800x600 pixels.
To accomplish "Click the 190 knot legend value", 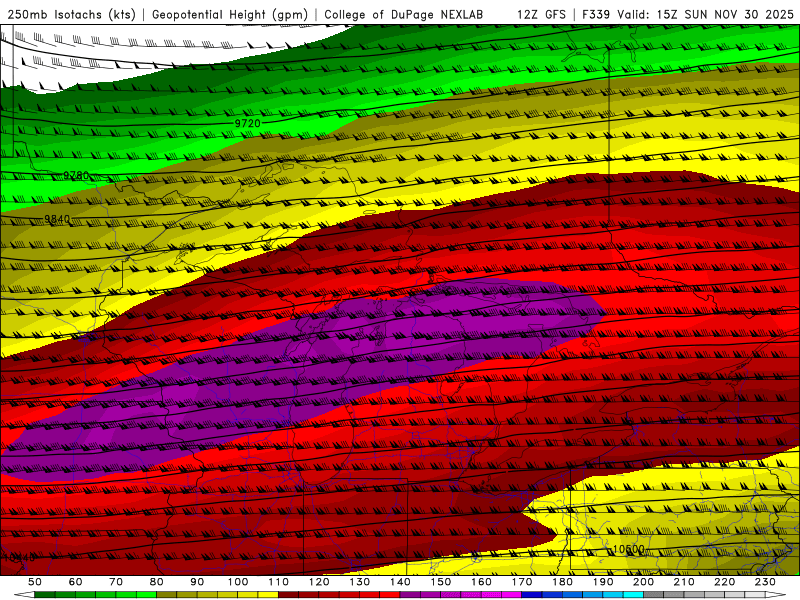I will [603, 582].
